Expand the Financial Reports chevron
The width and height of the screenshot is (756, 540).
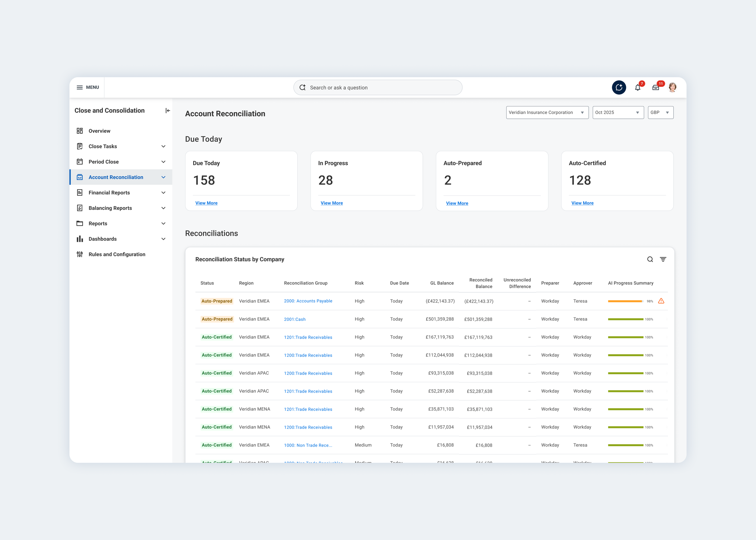(x=163, y=193)
